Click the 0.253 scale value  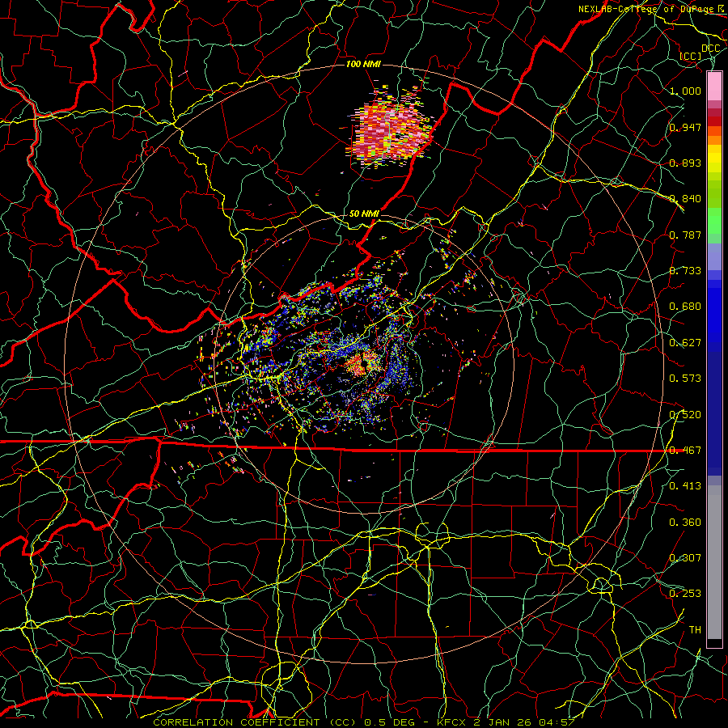click(685, 594)
